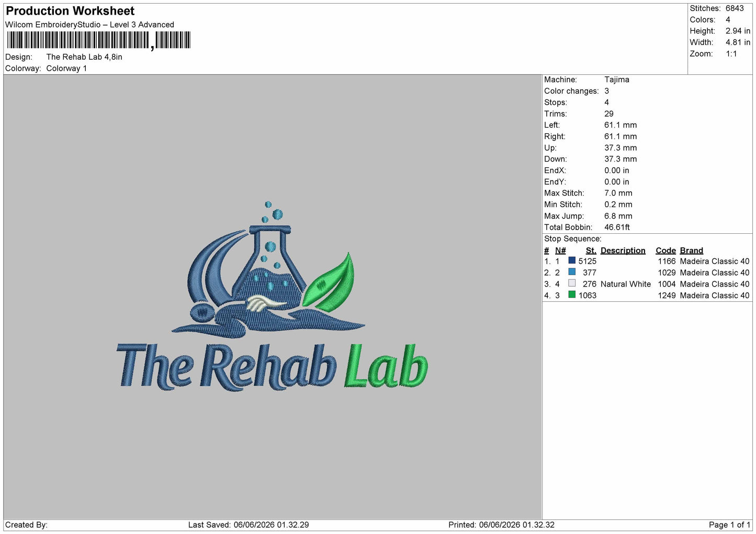Screen dimensions: 756x534
Task: Click the Trims value 29
Action: point(609,114)
